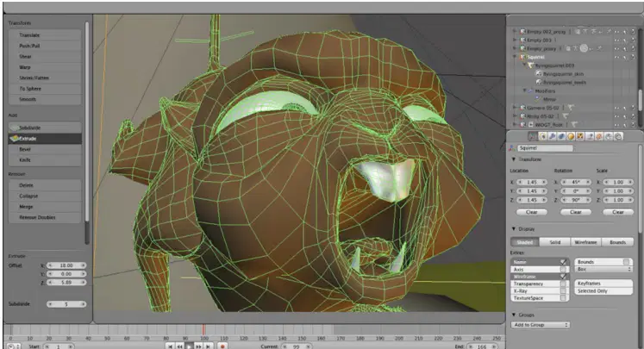
Task: Click the Subdivide tool icon
Action: [15, 128]
